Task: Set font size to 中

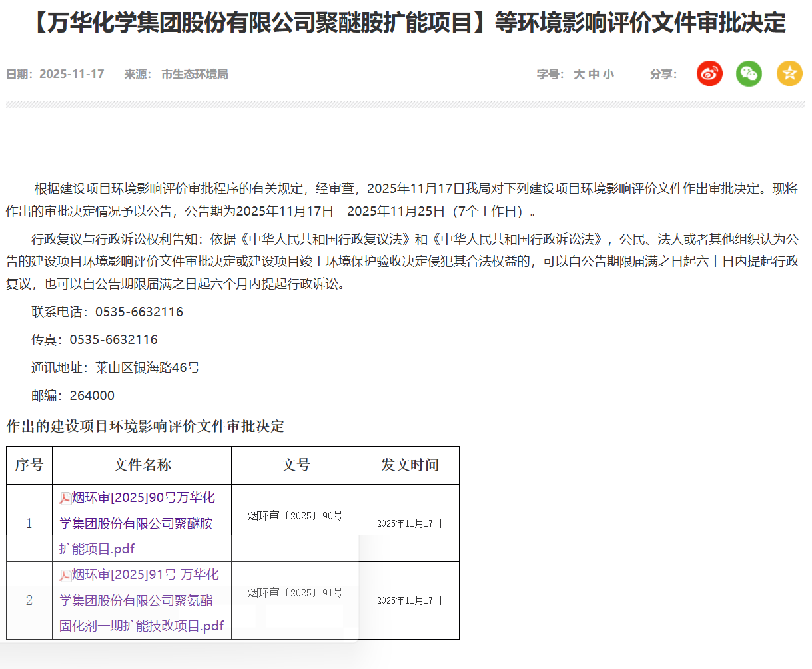Action: (x=594, y=74)
